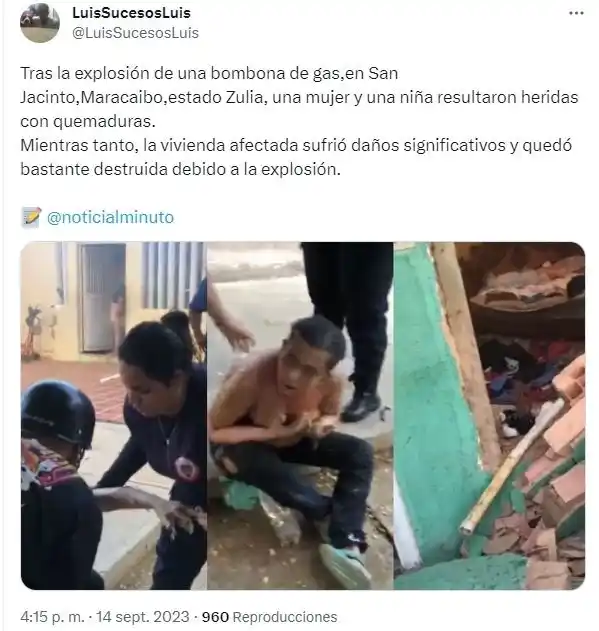Open the @LuisSucesosLuis handle link
Image resolution: width=599 pixels, height=631 pixels.
click(x=135, y=33)
